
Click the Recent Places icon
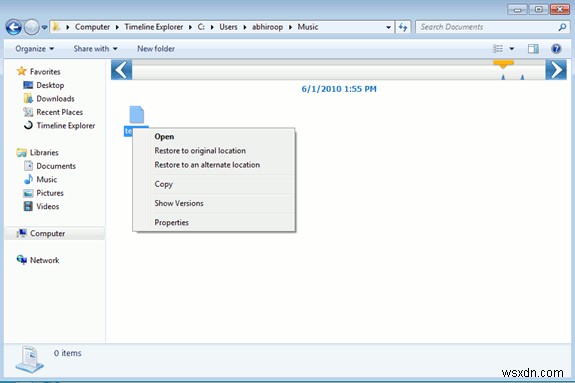point(28,112)
